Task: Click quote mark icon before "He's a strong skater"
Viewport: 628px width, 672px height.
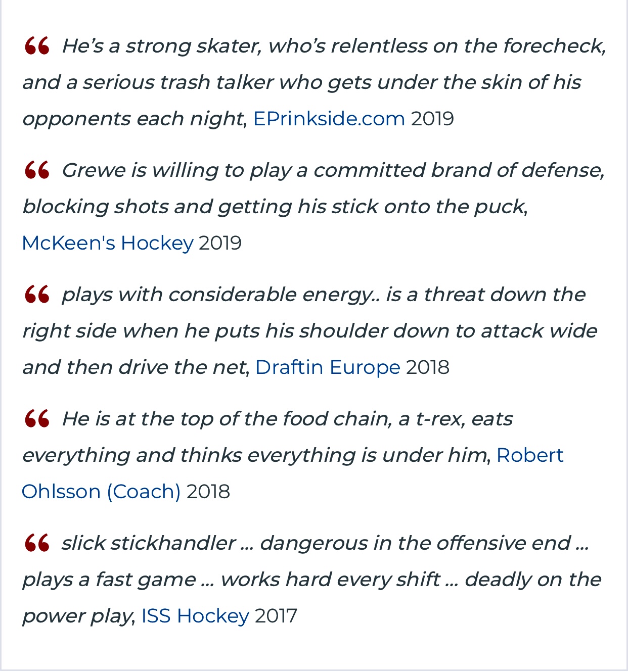Action: (37, 45)
